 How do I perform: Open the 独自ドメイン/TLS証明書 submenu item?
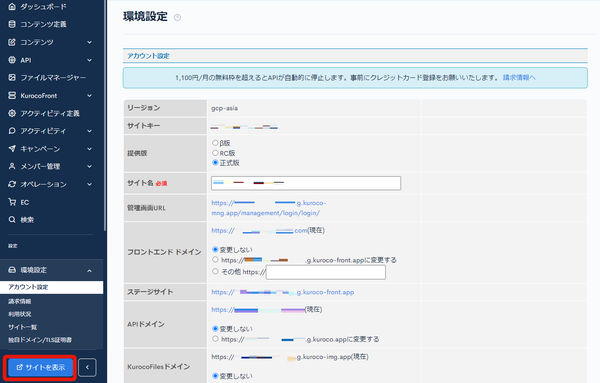[x=40, y=340]
